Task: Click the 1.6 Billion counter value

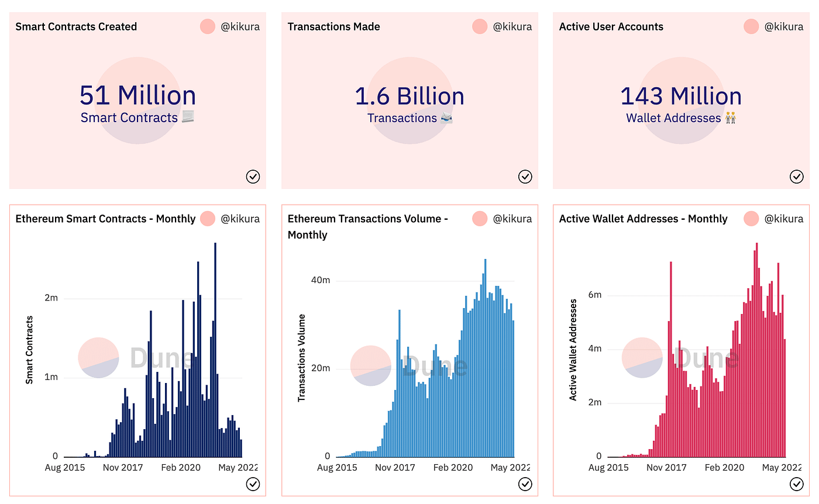Action: pos(409,95)
